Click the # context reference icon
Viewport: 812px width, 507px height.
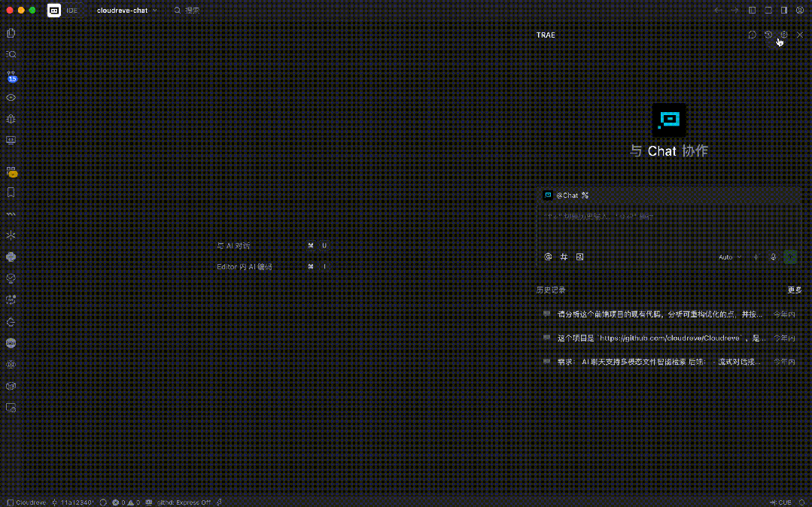(564, 257)
